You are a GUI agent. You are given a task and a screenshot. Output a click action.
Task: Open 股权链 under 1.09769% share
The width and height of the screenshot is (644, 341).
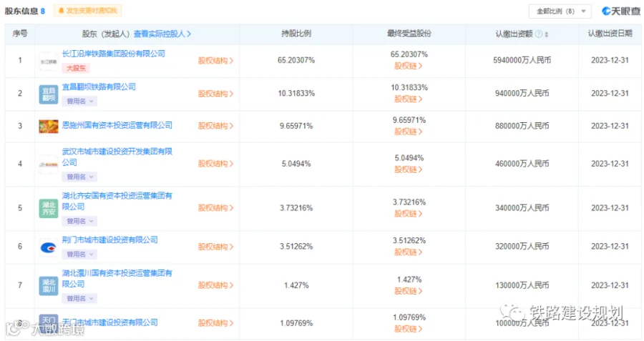409,329
